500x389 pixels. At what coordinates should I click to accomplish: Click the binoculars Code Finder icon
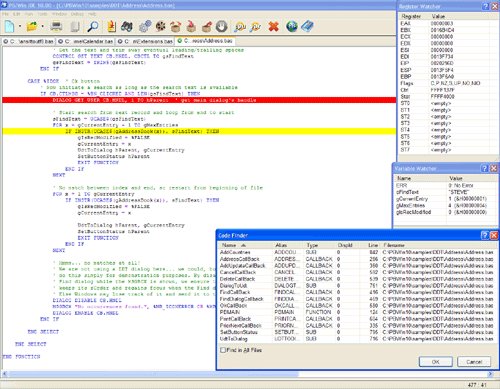127,26
